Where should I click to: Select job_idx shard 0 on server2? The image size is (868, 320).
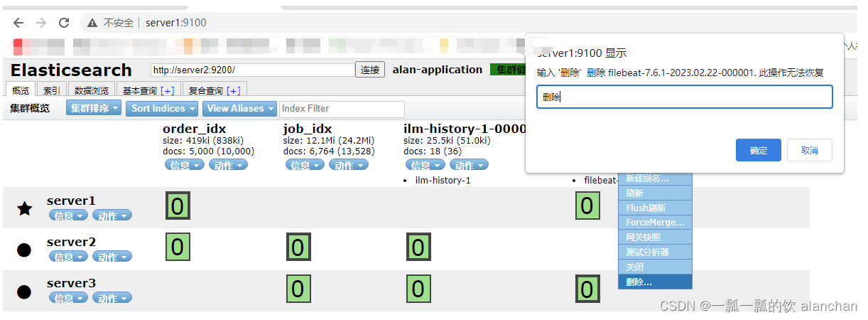point(298,247)
